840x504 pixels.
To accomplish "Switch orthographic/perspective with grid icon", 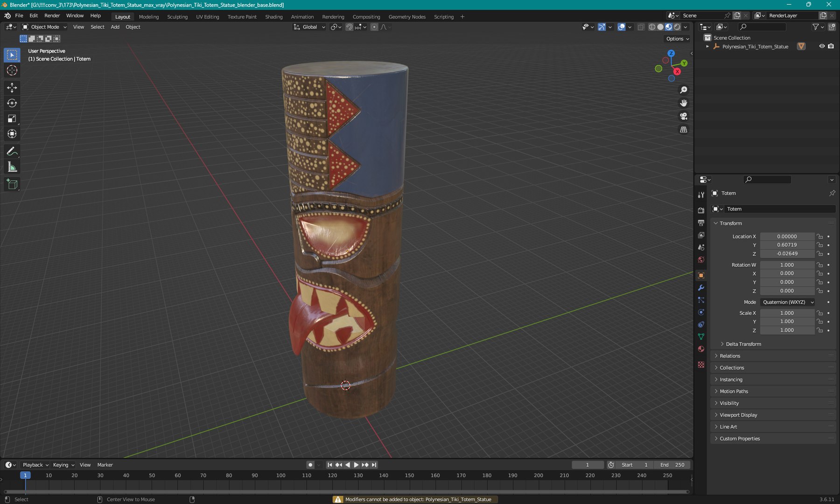I will coord(684,129).
